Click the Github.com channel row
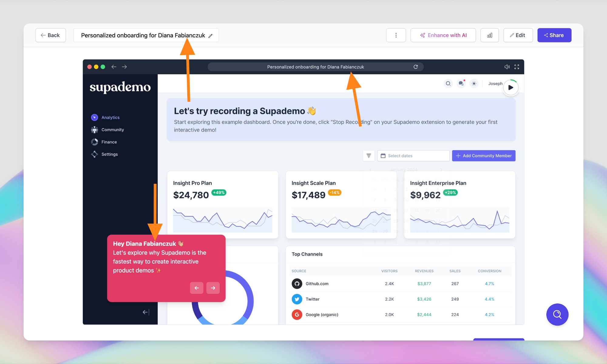Viewport: 607px width, 364px height. click(x=400, y=284)
